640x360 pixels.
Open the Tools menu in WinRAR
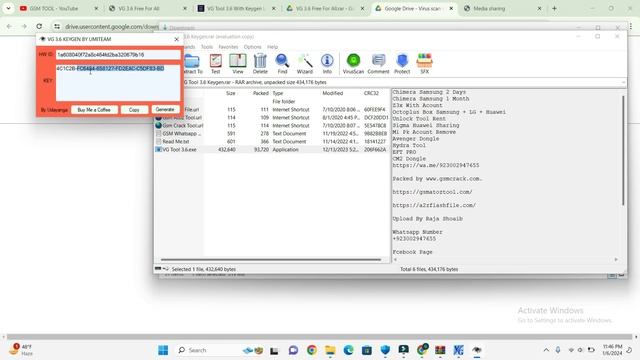point(207,47)
